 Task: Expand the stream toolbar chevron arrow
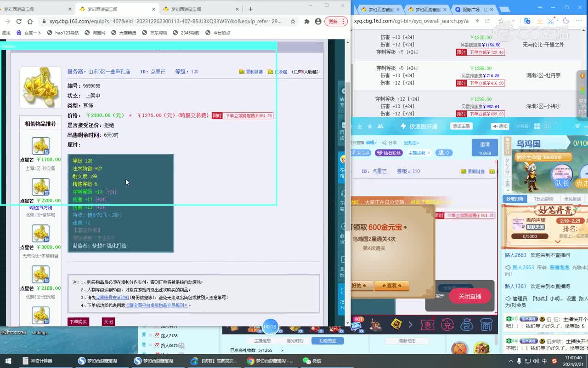coord(410,325)
